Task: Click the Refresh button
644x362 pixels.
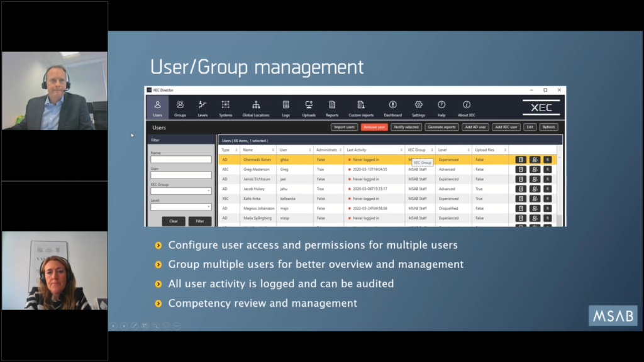Action: [548, 127]
